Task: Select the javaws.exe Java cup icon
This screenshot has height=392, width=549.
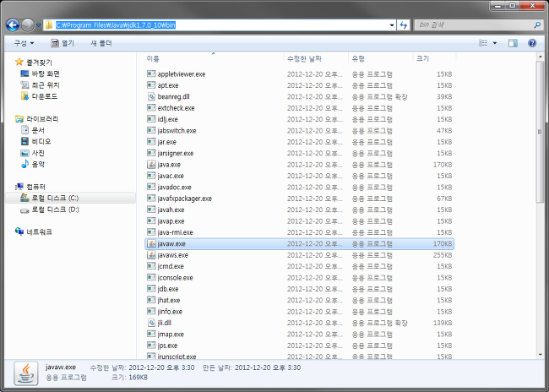Action: click(151, 254)
